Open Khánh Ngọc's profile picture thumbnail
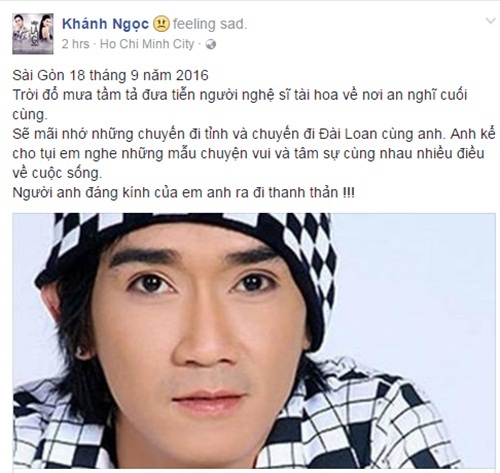Screen dimensions: 500x473 [x=33, y=34]
